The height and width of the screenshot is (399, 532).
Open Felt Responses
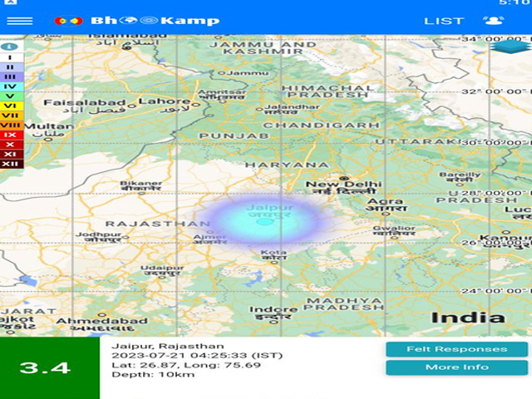(456, 349)
